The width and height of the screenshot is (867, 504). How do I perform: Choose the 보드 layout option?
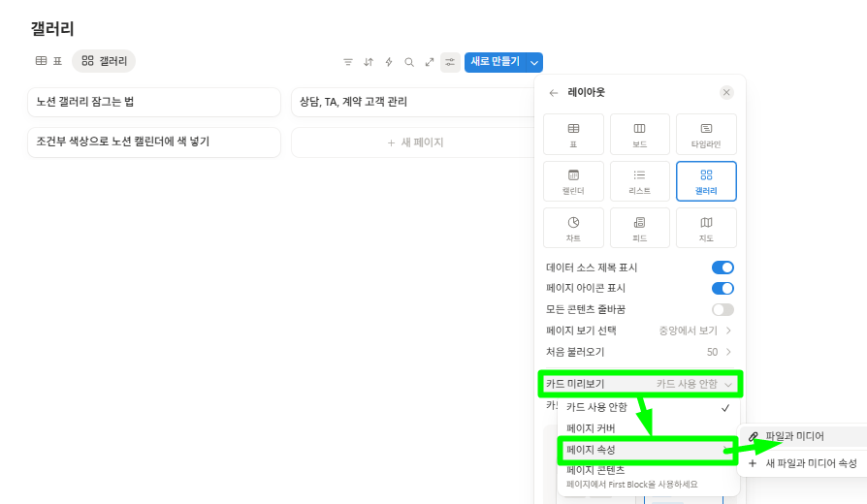[640, 135]
